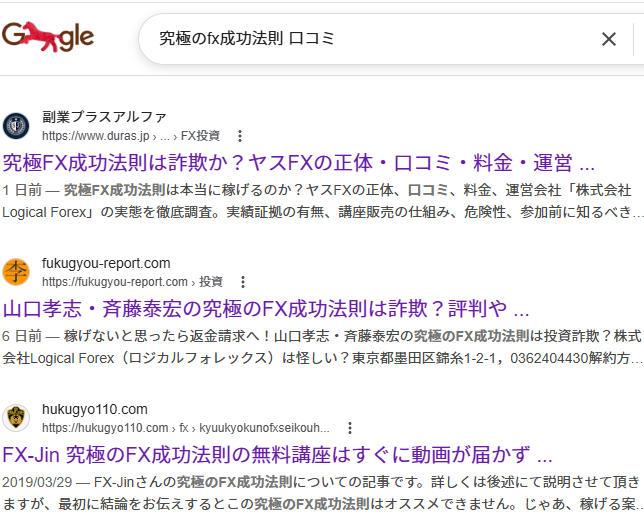Image resolution: width=644 pixels, height=524 pixels.
Task: Click the fukugyou-report.com orange favicon
Action: click(16, 272)
